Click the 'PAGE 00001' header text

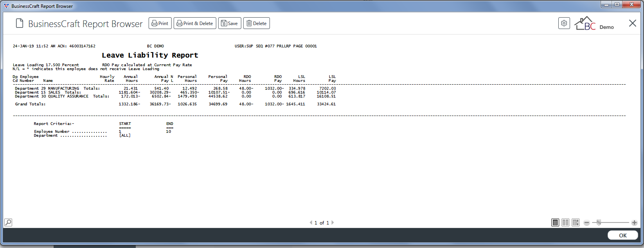[305, 46]
